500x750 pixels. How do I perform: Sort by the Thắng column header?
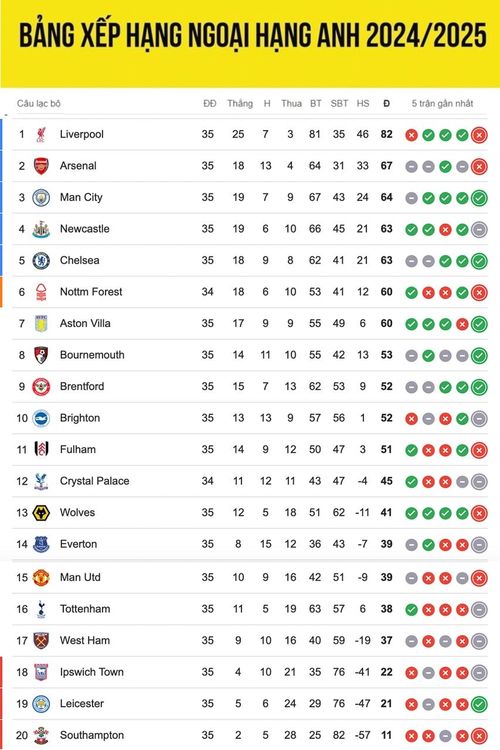click(x=240, y=103)
